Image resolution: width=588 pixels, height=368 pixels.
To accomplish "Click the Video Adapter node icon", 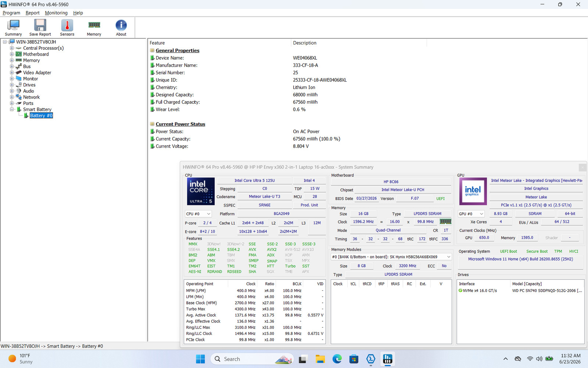I will point(19,72).
